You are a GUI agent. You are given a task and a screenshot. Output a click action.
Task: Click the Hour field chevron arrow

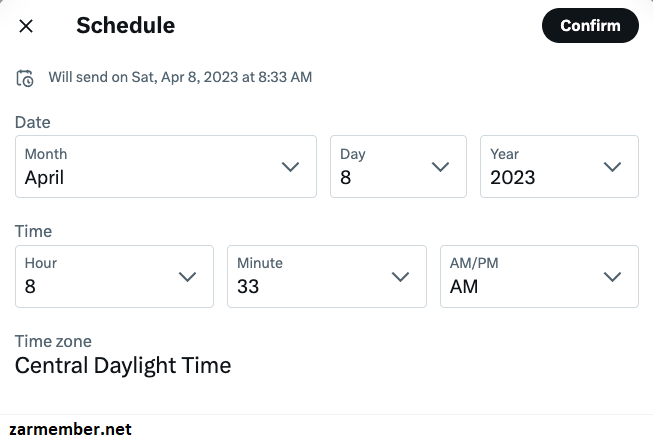coord(187,276)
